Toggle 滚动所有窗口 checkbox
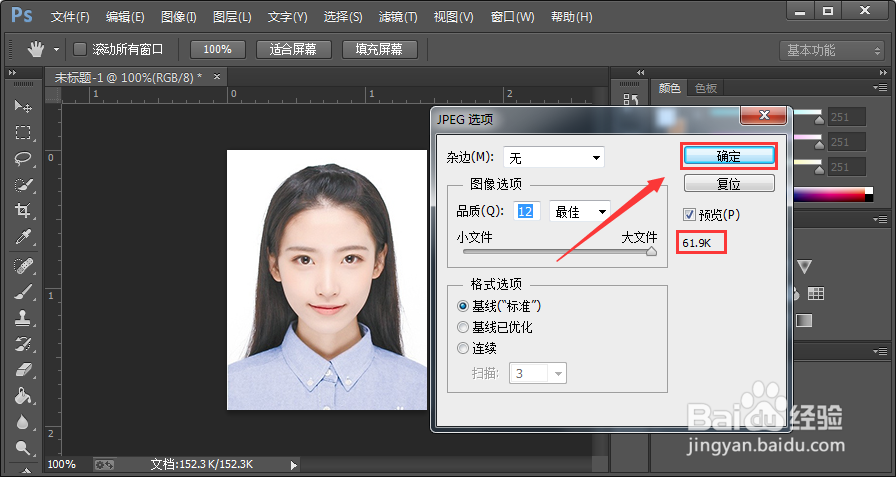 coord(80,50)
